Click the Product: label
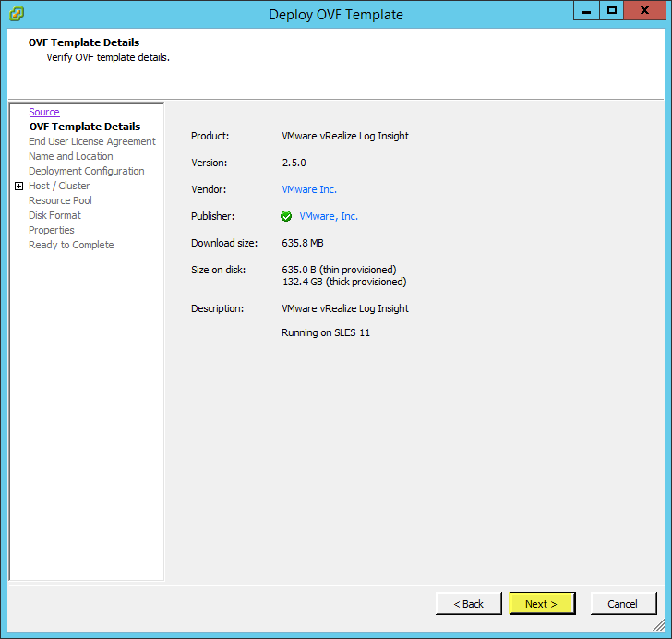672x639 pixels. pyautogui.click(x=210, y=136)
